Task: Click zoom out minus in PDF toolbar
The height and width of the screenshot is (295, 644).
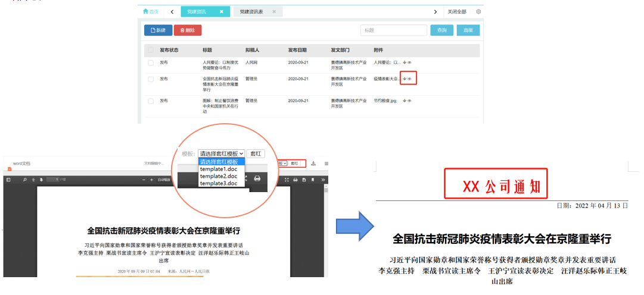Action: pyautogui.click(x=144, y=180)
